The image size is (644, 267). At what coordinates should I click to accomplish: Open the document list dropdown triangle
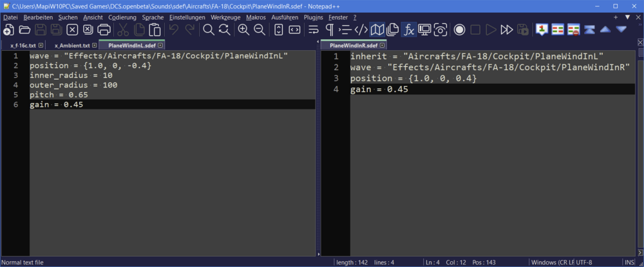[x=627, y=17]
